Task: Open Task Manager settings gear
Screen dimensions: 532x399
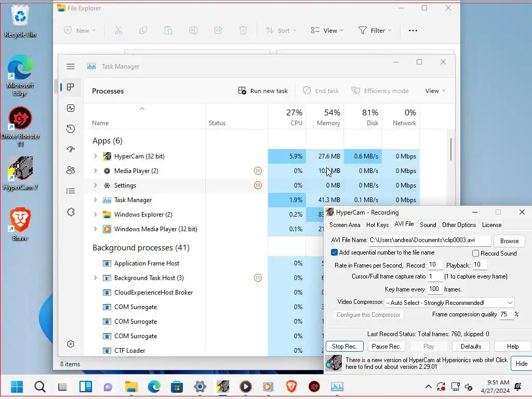Action: point(71,344)
